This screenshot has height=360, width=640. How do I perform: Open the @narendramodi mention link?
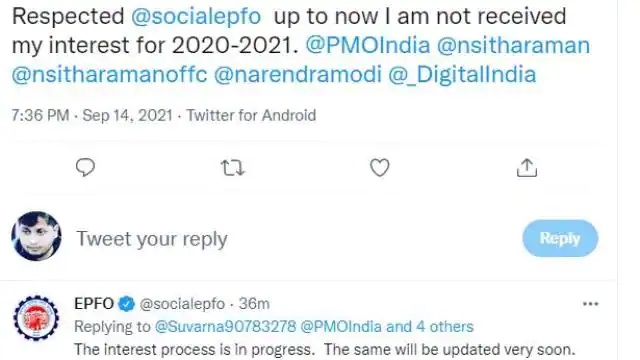point(298,75)
